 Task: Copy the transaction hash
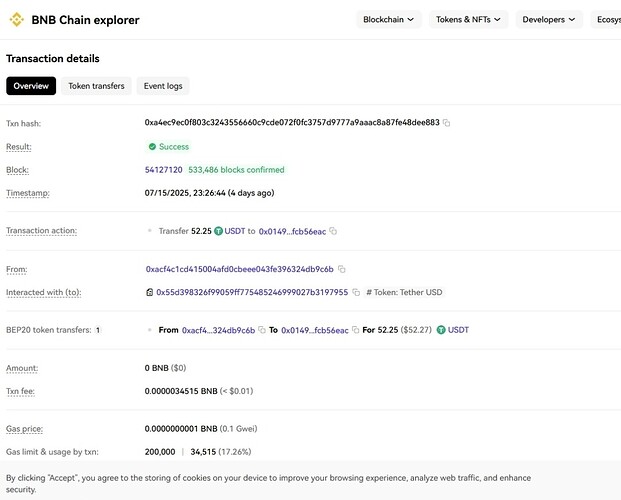447,123
